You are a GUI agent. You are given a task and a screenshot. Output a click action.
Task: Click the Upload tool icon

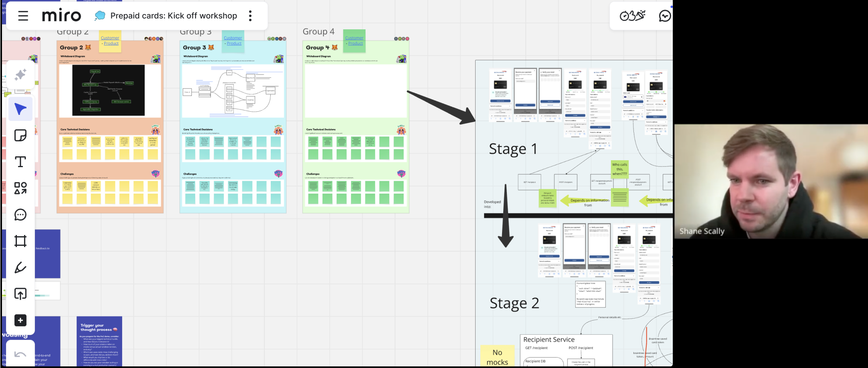pos(20,294)
